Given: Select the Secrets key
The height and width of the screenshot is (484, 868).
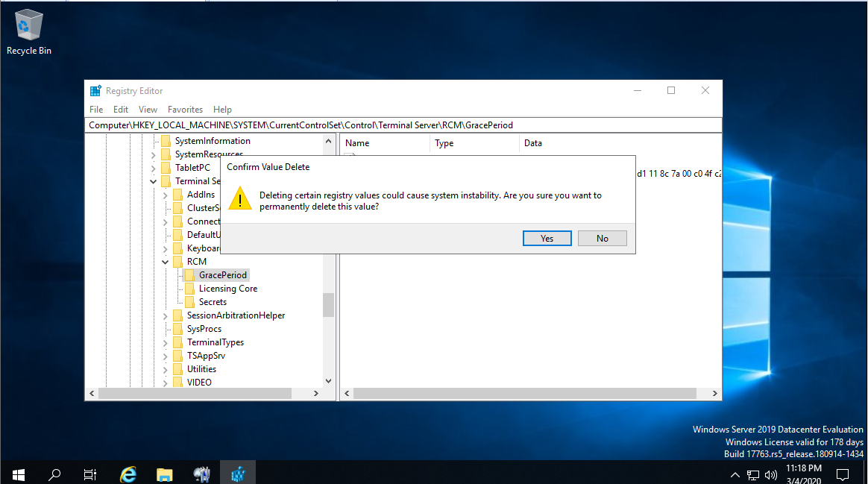Looking at the screenshot, I should tap(213, 302).
